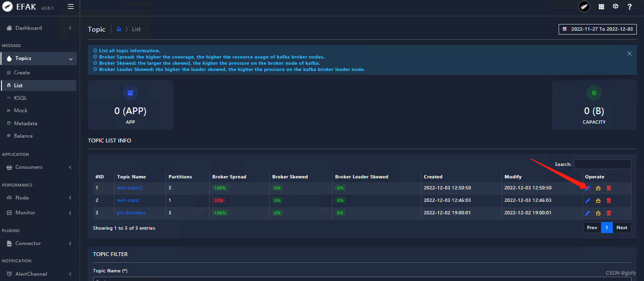Delete test-topic2 with trash icon
The image size is (644, 281).
point(608,188)
